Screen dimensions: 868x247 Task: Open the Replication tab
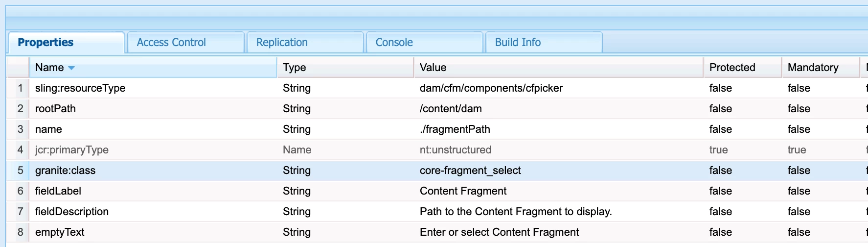(x=282, y=43)
